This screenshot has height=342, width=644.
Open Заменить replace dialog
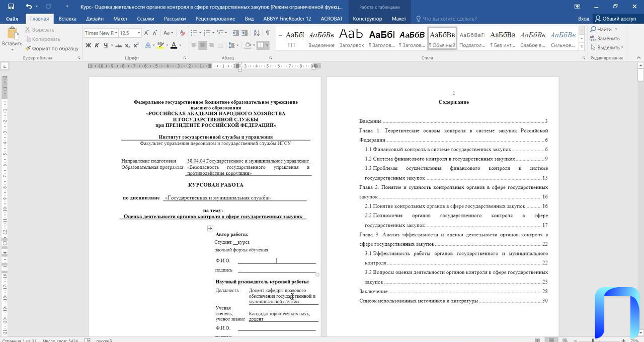point(605,38)
